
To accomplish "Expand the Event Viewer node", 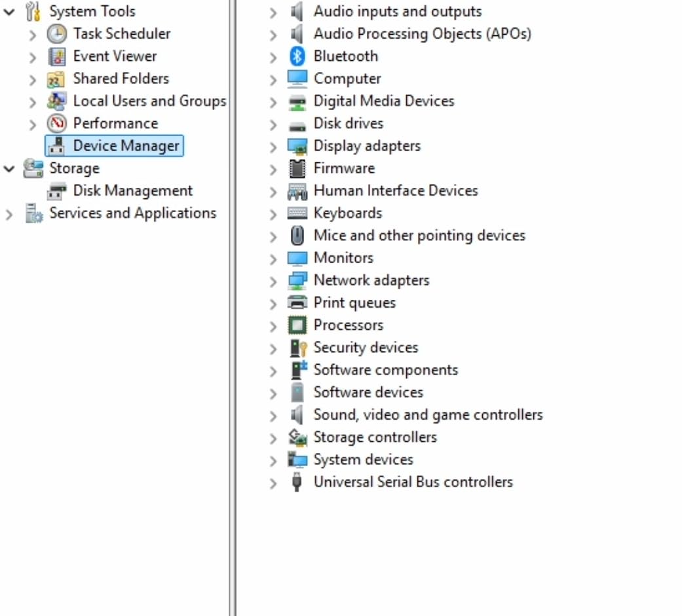I will click(x=33, y=57).
